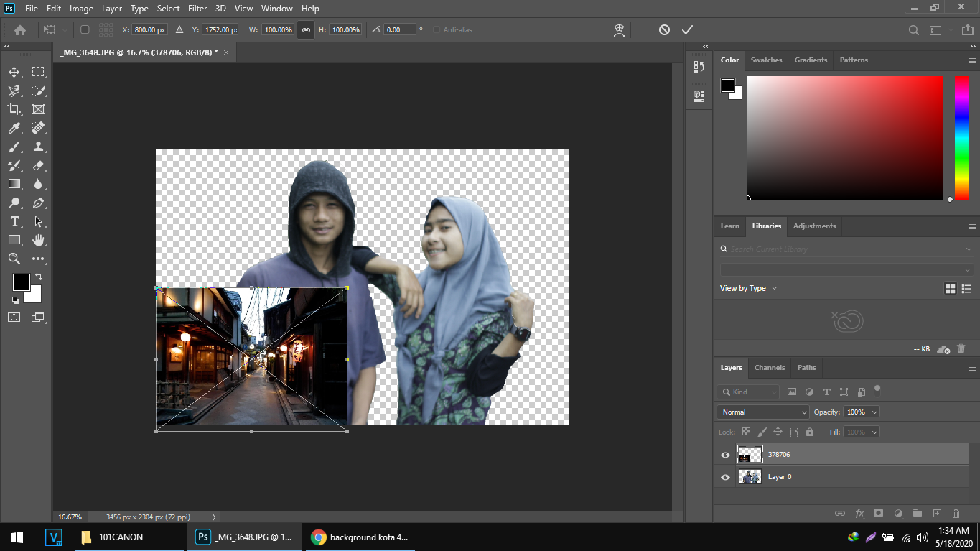Toggle Quick Mask mode
The width and height of the screenshot is (980, 551).
(14, 317)
